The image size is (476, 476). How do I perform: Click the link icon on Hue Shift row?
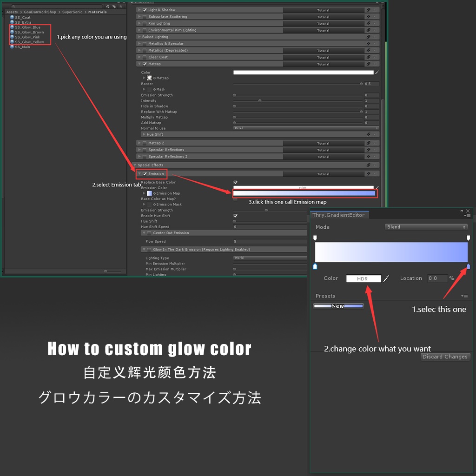[x=368, y=134]
